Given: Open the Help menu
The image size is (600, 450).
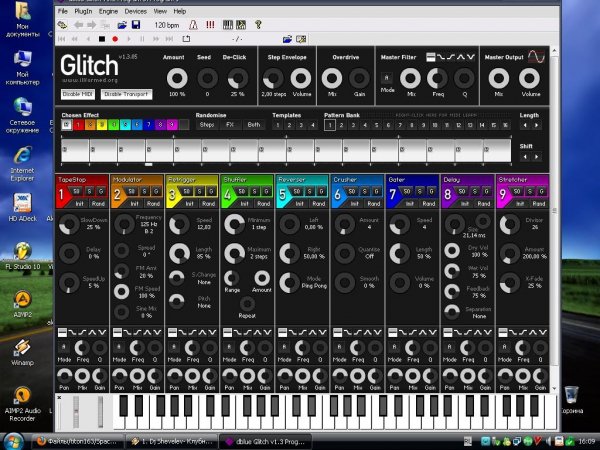Looking at the screenshot, I should [180, 11].
